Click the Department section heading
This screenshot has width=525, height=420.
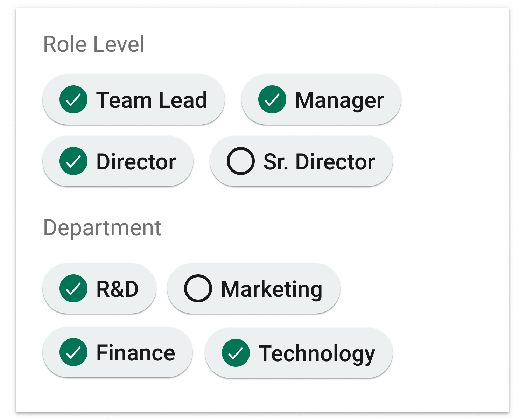click(102, 228)
